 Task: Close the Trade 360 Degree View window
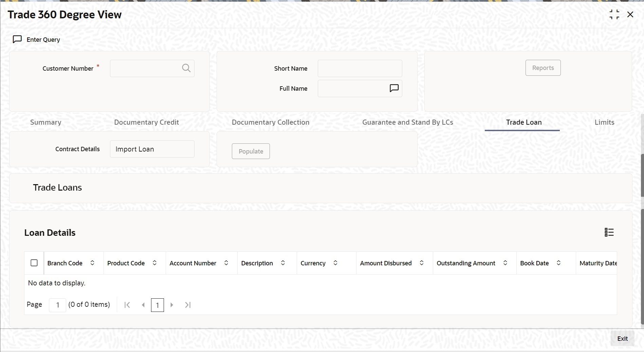[x=630, y=15]
